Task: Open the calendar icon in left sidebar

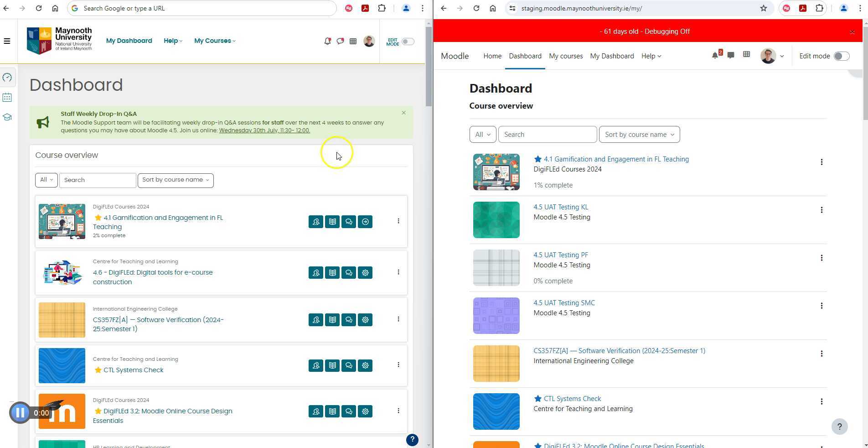Action: coord(7,97)
